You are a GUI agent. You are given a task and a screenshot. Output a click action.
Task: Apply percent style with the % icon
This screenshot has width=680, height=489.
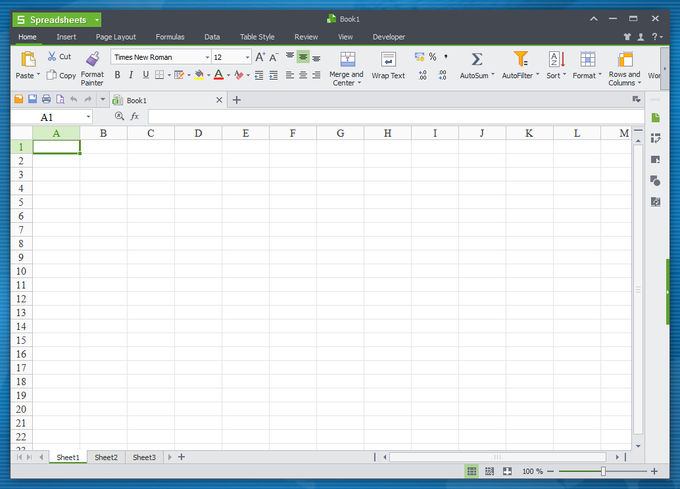point(432,57)
